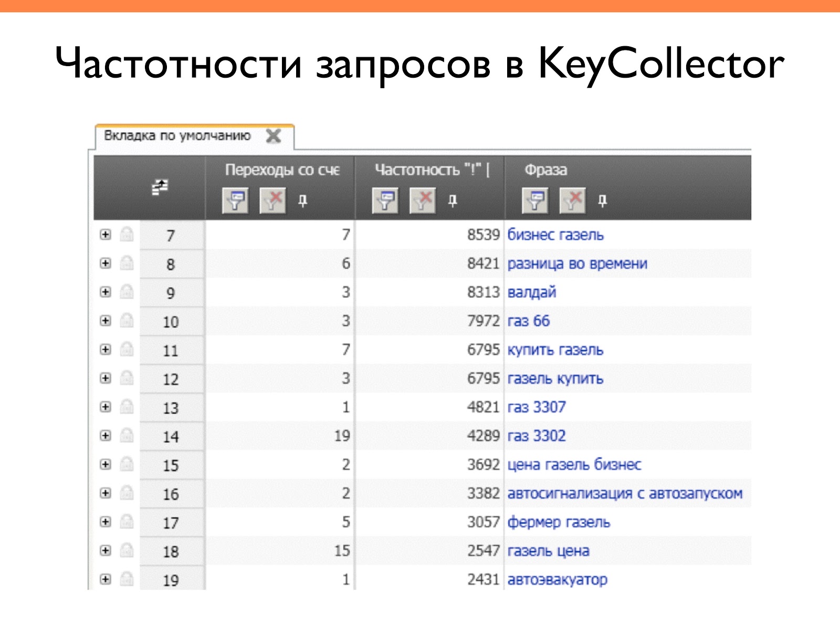Select the phrase газ 3302
Screen dimensions: 840x630
point(537,436)
